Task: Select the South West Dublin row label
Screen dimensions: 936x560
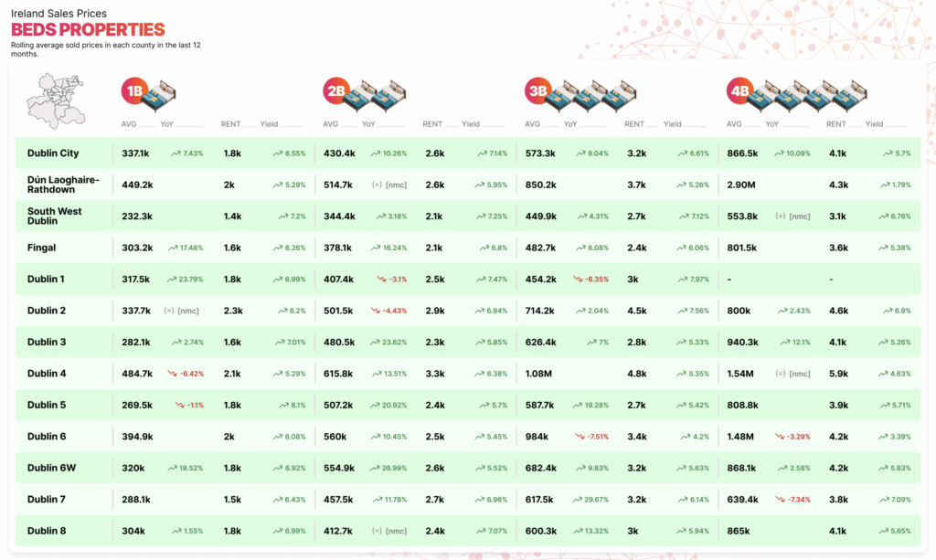Action: pos(54,217)
